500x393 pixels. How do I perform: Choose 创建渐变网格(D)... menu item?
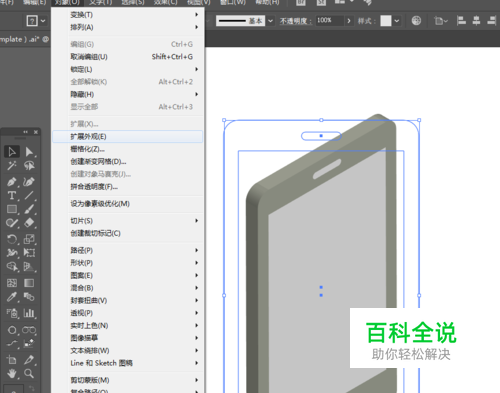click(x=128, y=162)
